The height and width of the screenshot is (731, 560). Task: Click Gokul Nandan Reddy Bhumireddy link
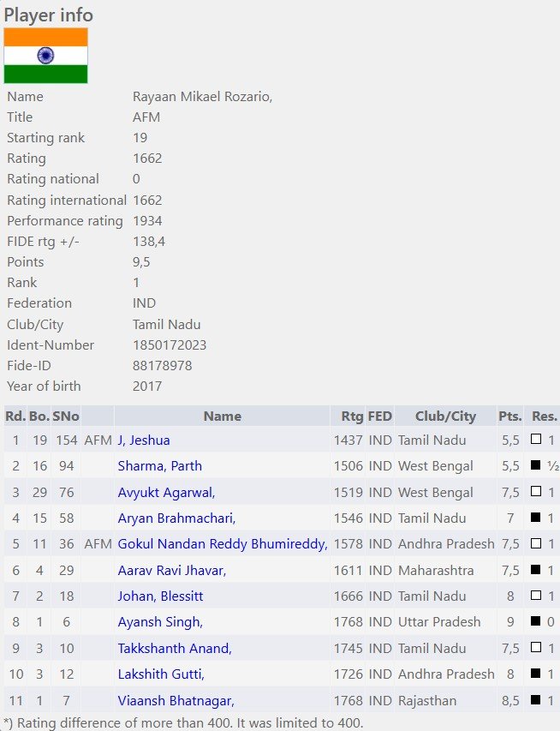[x=223, y=543]
